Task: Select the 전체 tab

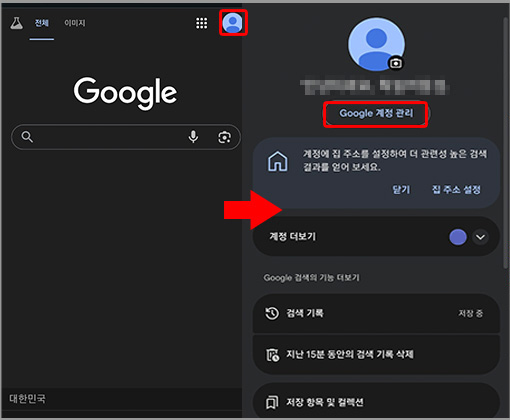Action: click(42, 23)
